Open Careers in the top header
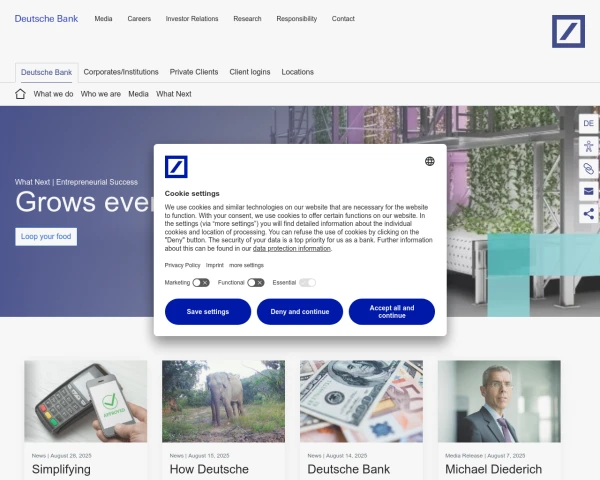The width and height of the screenshot is (600, 480). (139, 19)
